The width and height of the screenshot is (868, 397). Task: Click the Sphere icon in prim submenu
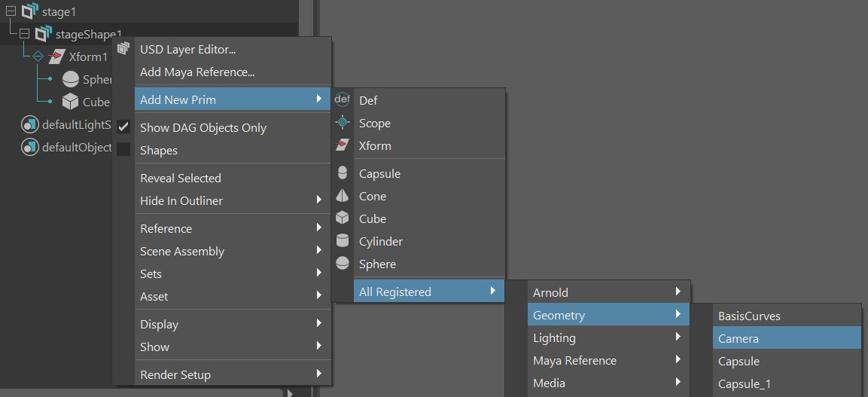343,264
